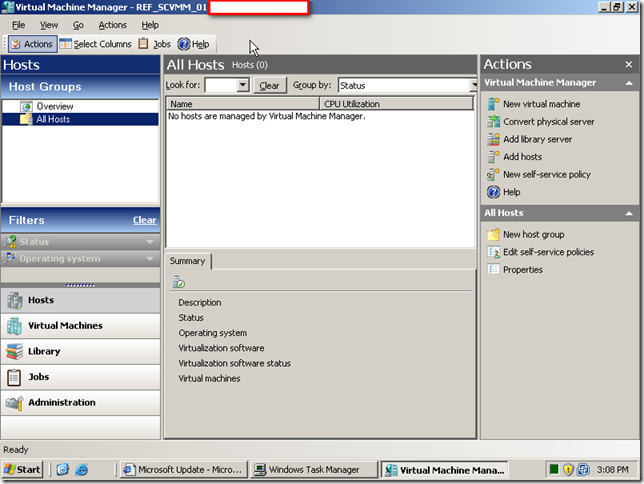
Task: Click the 3:08 PM tray clock
Action: (612, 470)
